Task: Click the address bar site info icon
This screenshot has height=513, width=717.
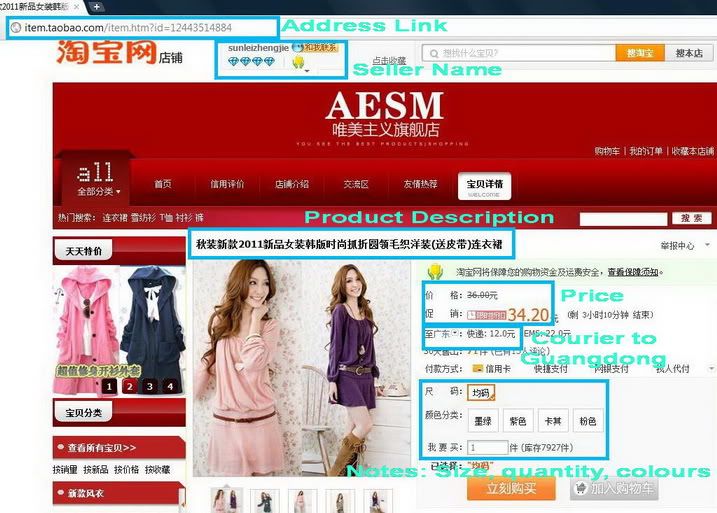Action: 15,27
